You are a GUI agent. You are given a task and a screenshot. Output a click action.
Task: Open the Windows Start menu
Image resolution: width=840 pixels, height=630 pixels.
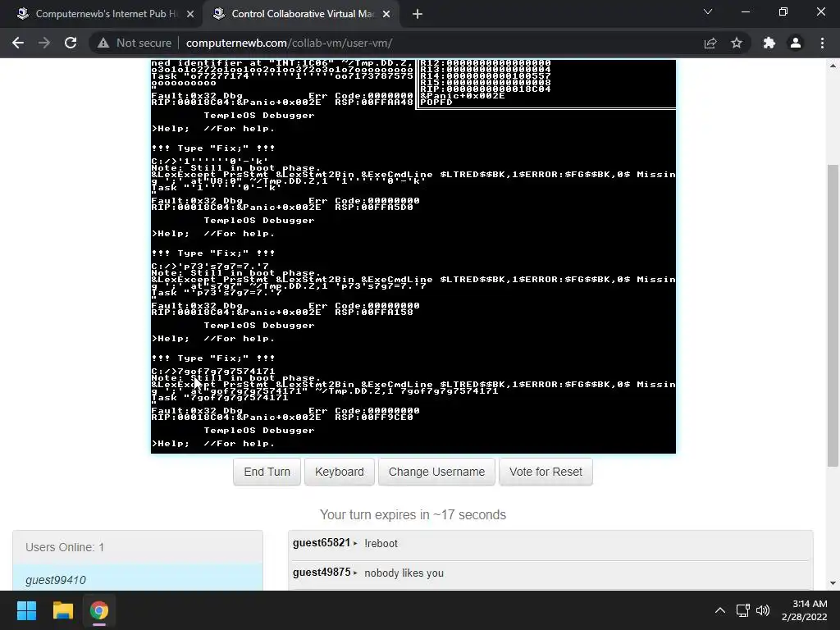click(x=26, y=610)
